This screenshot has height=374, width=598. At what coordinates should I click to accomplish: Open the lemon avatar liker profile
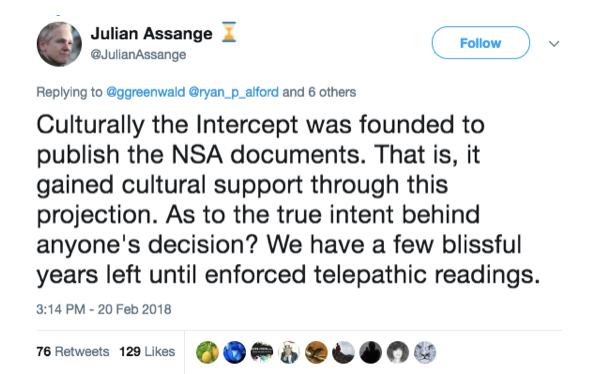[207, 352]
